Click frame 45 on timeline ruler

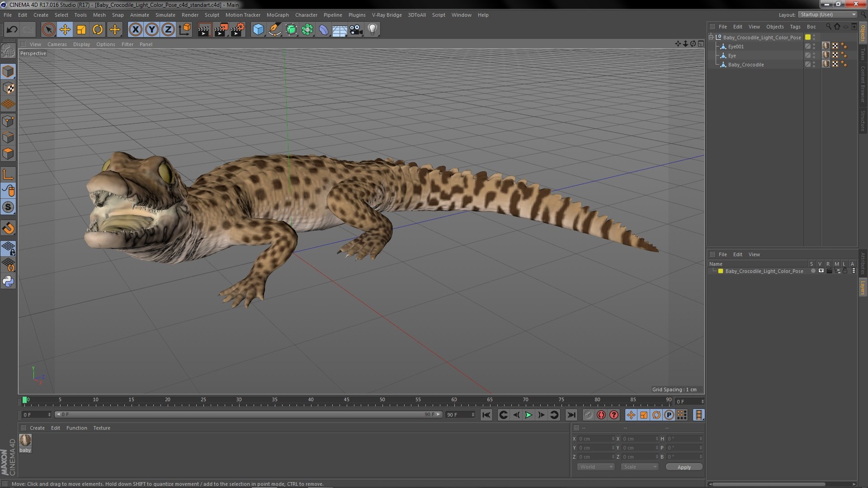click(x=346, y=400)
